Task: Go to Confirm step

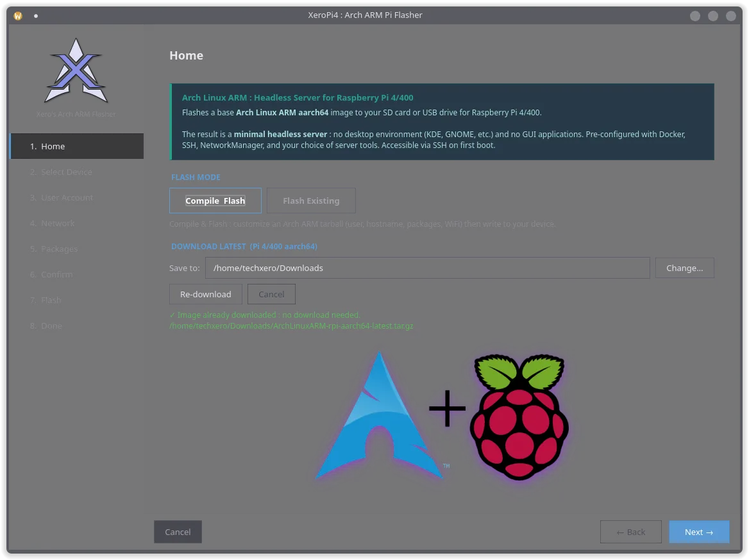Action: 76,274
